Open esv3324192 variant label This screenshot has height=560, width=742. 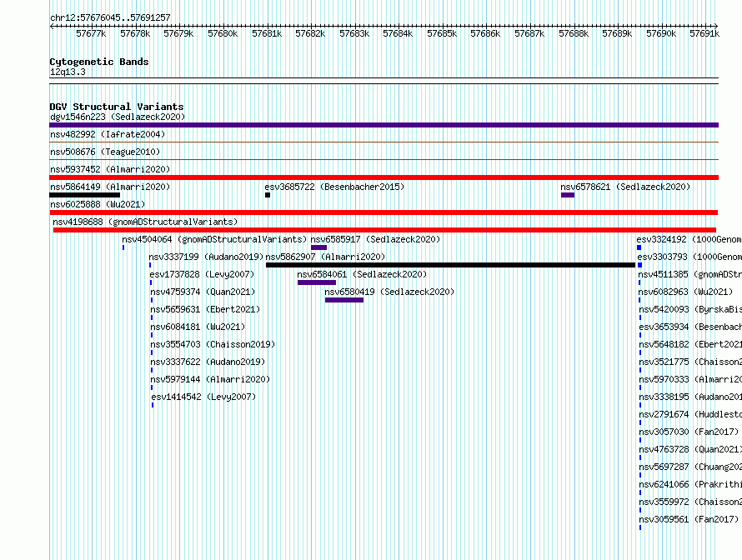click(689, 239)
